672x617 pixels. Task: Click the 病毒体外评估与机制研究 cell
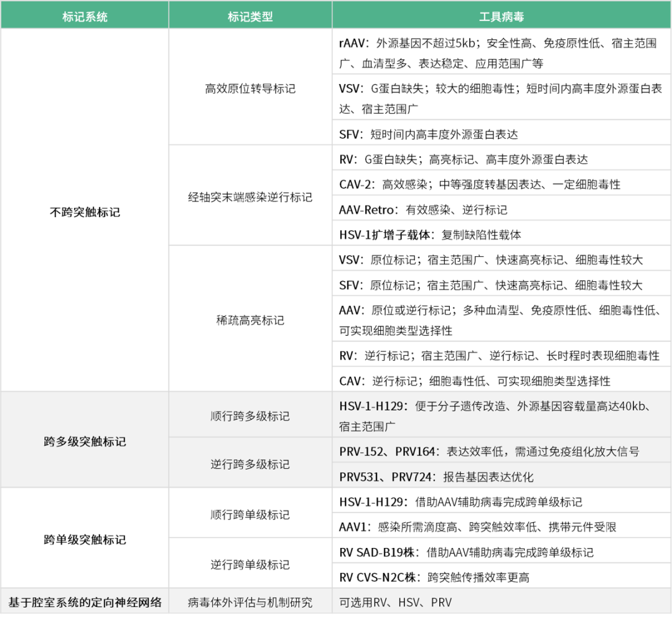pyautogui.click(x=250, y=602)
